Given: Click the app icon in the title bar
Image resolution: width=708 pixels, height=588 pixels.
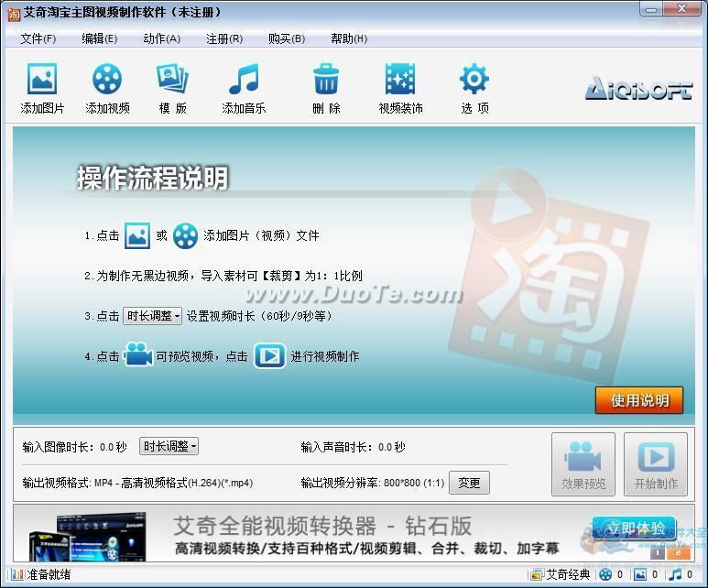Looking at the screenshot, I should (x=14, y=14).
